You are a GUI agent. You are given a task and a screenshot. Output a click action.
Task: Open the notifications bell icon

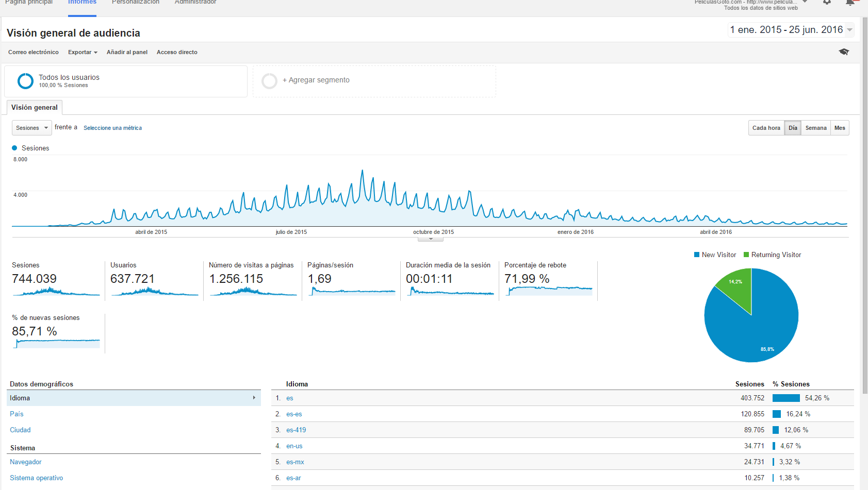click(850, 3)
